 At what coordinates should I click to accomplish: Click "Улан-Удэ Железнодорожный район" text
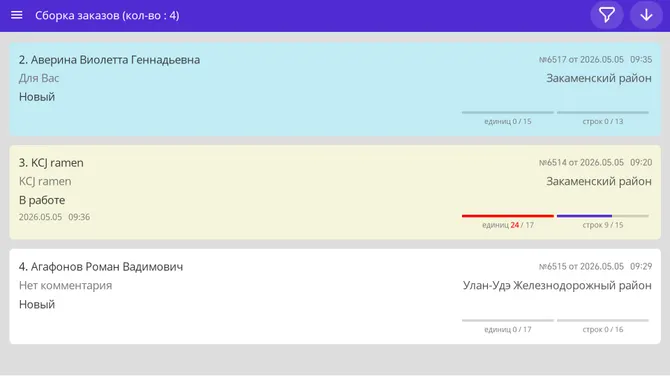557,285
